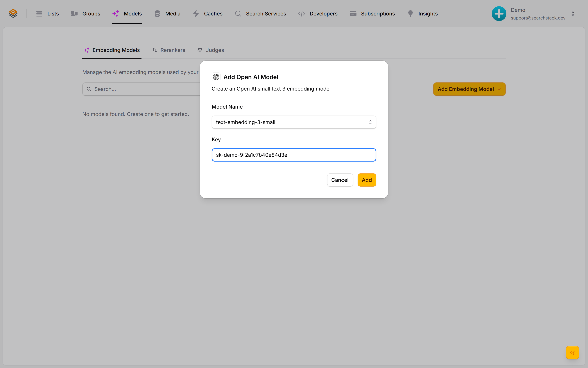Click the Rerankers arrows icon
The image size is (588, 368).
coord(155,50)
